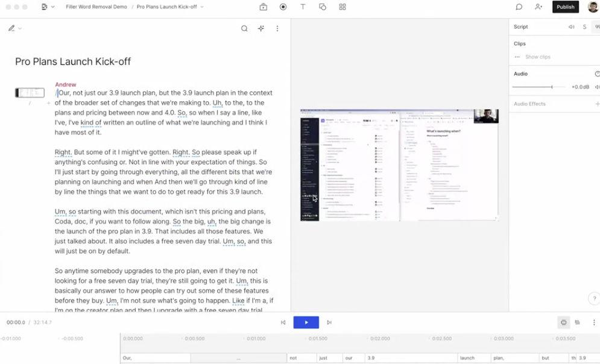Open the composition name dropdown chevron
This screenshot has height=364, width=600.
(x=202, y=7)
